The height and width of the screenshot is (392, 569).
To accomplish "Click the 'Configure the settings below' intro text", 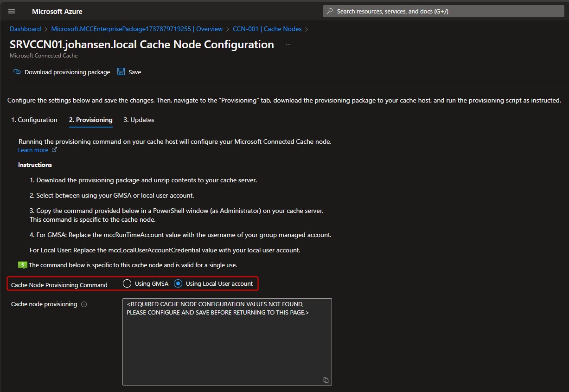I will [x=284, y=100].
